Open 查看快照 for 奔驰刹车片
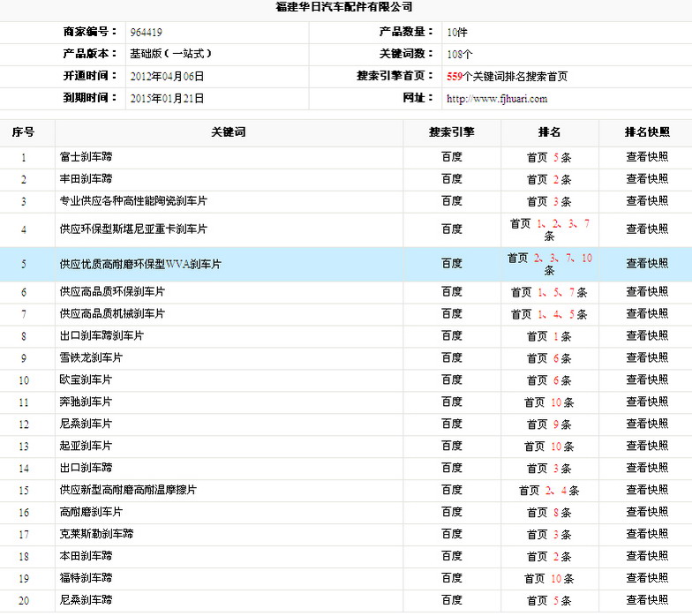Screen dimensions: 692x616 [x=647, y=402]
